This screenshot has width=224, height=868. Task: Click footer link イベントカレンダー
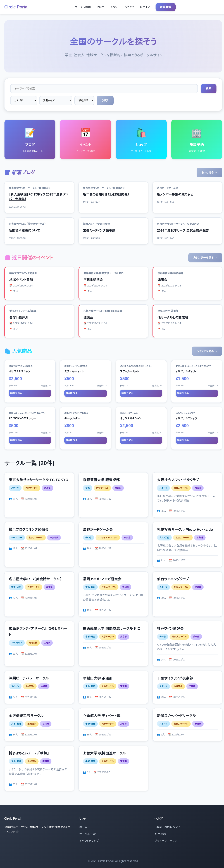(x=90, y=841)
